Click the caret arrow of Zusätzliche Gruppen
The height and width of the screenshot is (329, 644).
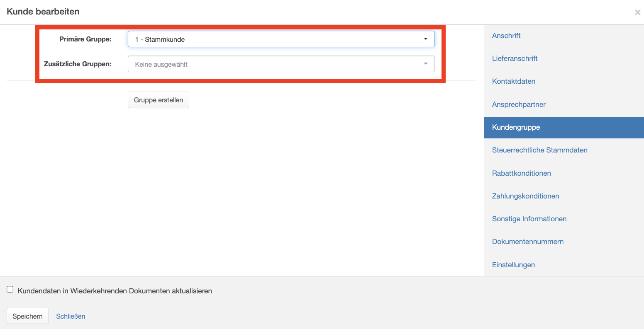click(425, 64)
